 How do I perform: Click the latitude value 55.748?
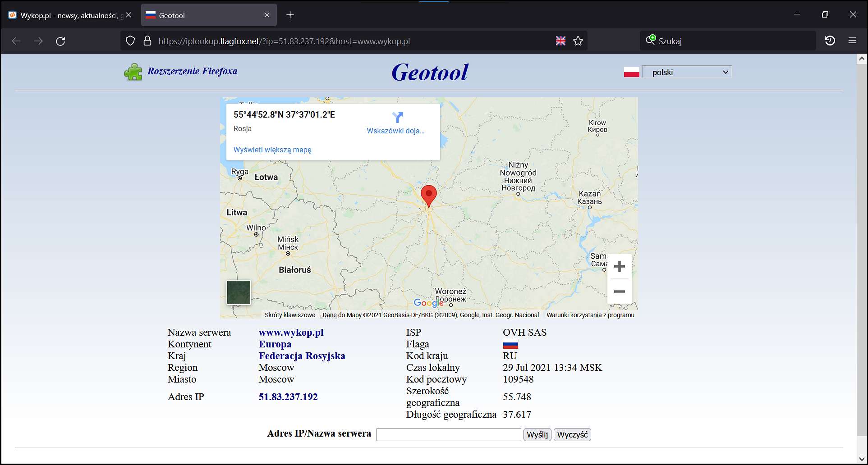coord(517,397)
